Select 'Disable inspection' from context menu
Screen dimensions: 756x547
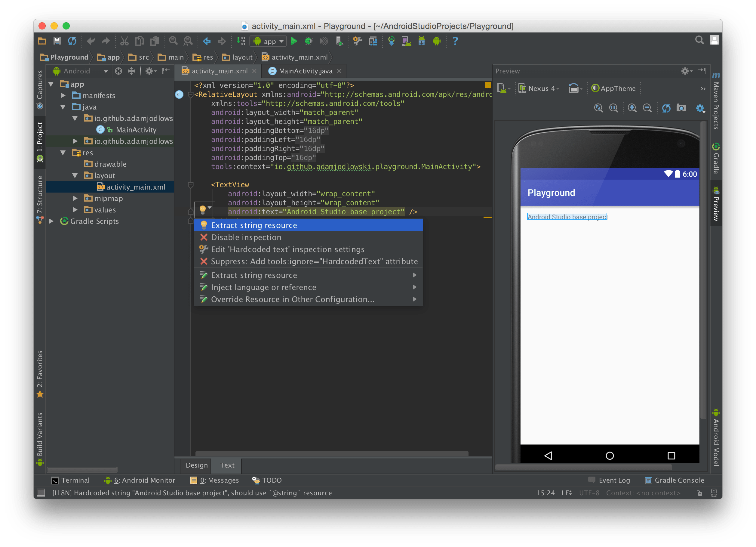click(246, 237)
